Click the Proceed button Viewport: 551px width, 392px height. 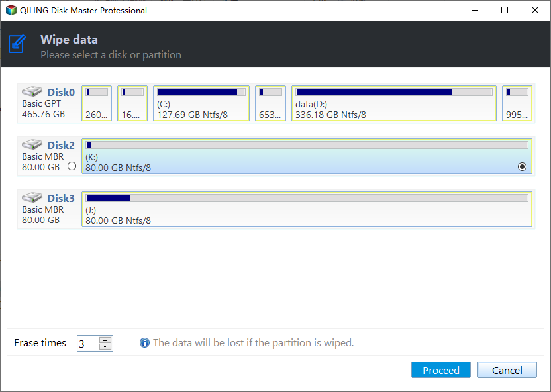coord(440,370)
